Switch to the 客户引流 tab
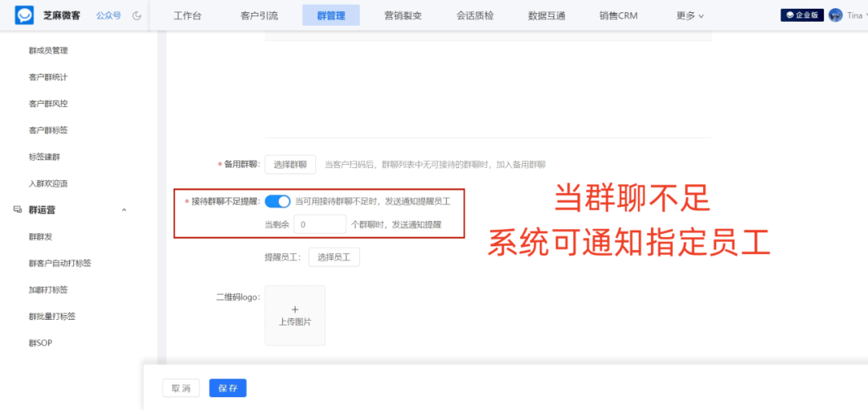This screenshot has width=868, height=410. pos(259,15)
